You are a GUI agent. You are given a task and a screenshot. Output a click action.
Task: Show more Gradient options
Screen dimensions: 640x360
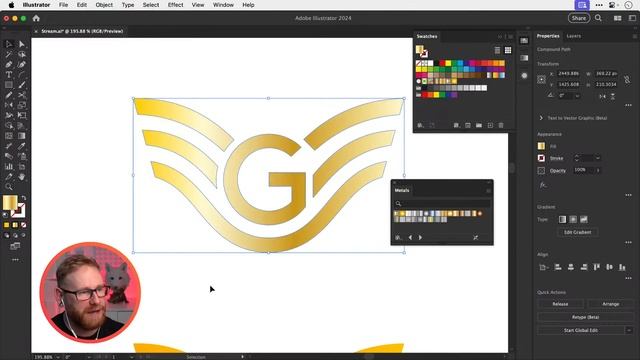[x=629, y=242]
